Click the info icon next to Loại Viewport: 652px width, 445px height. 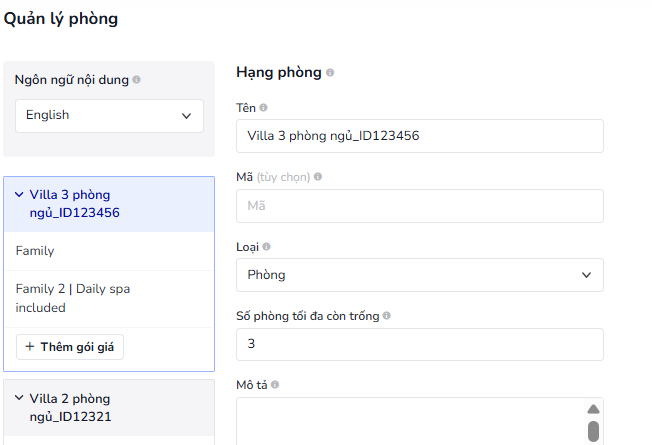267,247
